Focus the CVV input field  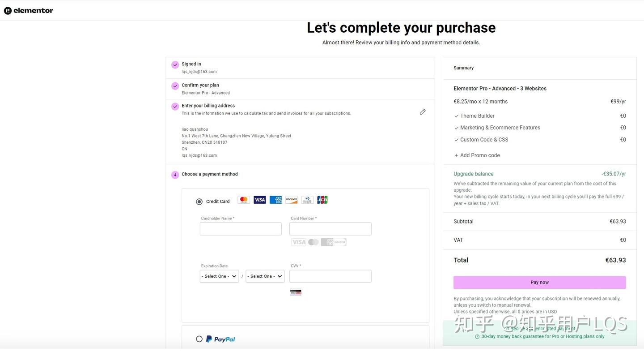(x=330, y=276)
